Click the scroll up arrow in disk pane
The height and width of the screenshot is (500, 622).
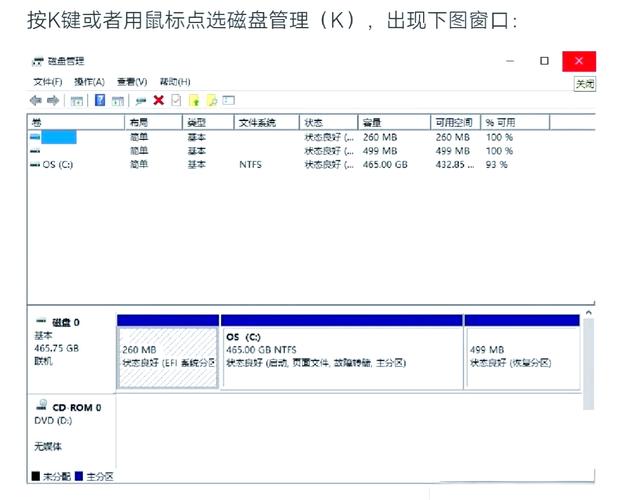point(589,313)
